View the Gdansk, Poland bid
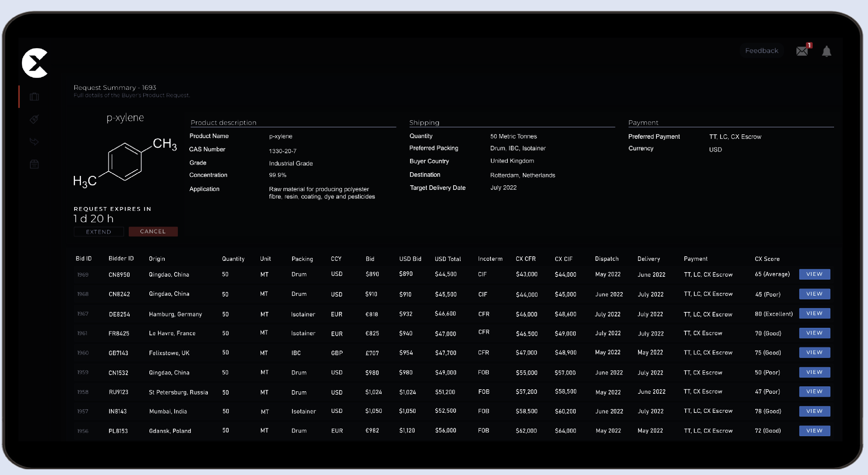Image resolution: width=868 pixels, height=475 pixels. 814,431
